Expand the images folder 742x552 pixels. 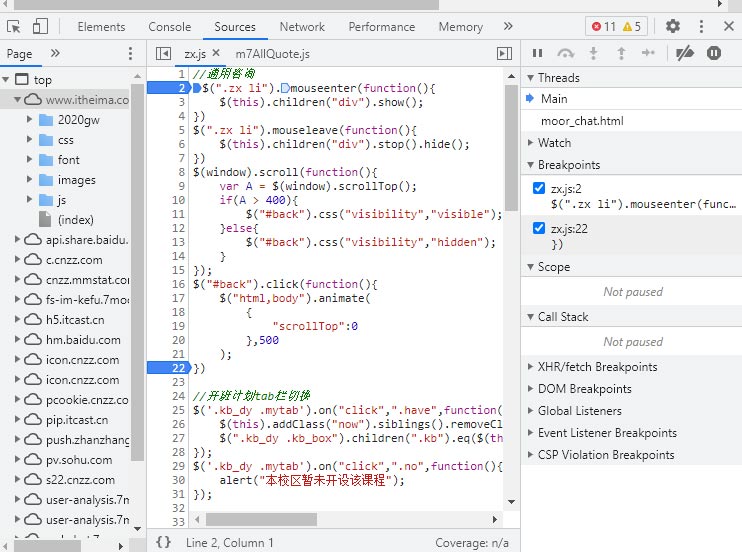click(x=29, y=179)
